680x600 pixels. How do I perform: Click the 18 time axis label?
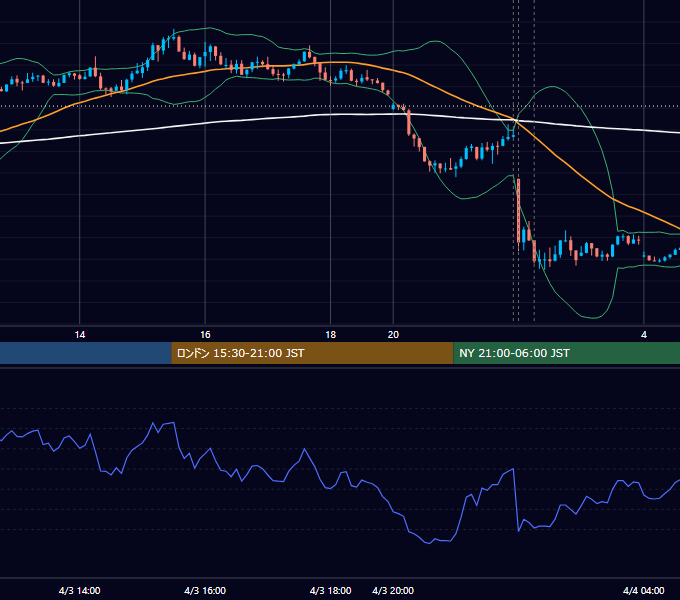click(x=330, y=335)
